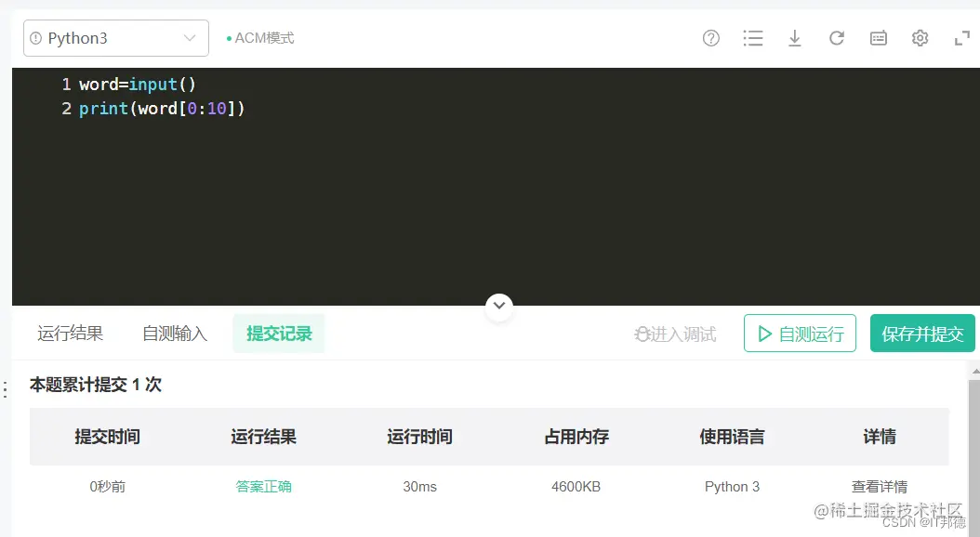This screenshot has width=980, height=537.
Task: Collapse the editor with chevron button
Action: pyautogui.click(x=498, y=306)
